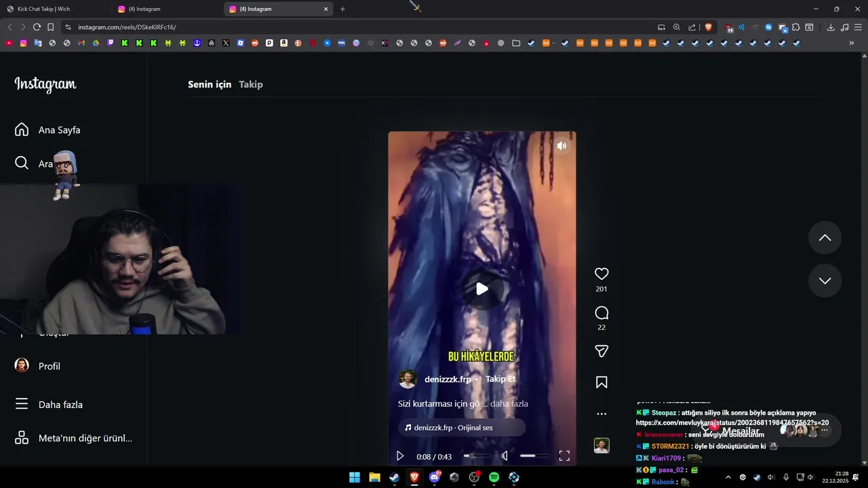Open Ana Sayfa in the sidebar
Screen dimensions: 868x488
(x=47, y=129)
